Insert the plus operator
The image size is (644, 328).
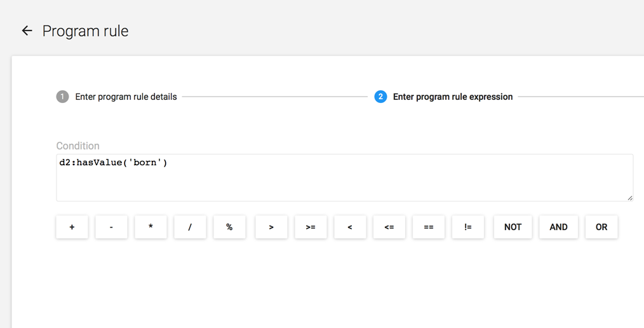click(x=72, y=227)
